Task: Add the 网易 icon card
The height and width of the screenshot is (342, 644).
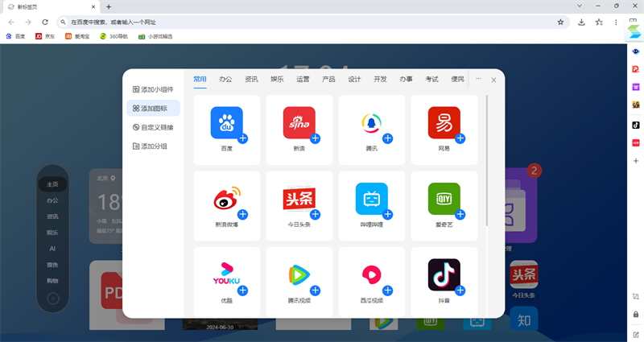Action: point(460,138)
